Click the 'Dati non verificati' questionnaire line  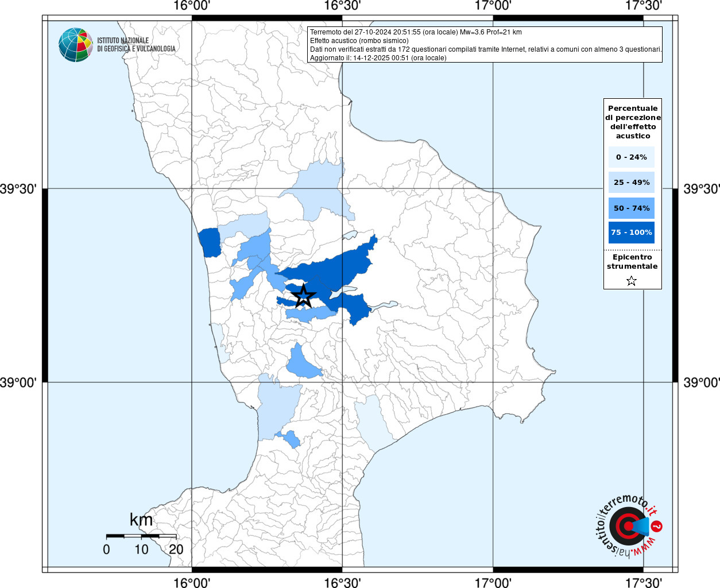(x=486, y=49)
